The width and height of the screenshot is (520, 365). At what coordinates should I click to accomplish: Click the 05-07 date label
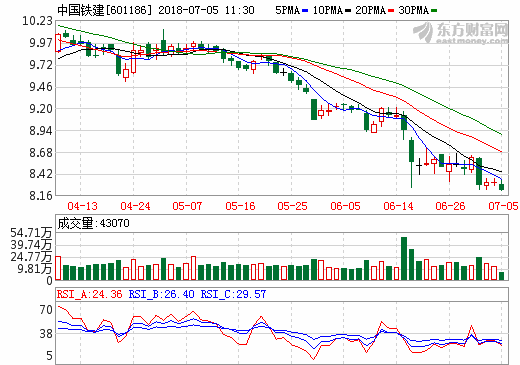tap(187, 206)
